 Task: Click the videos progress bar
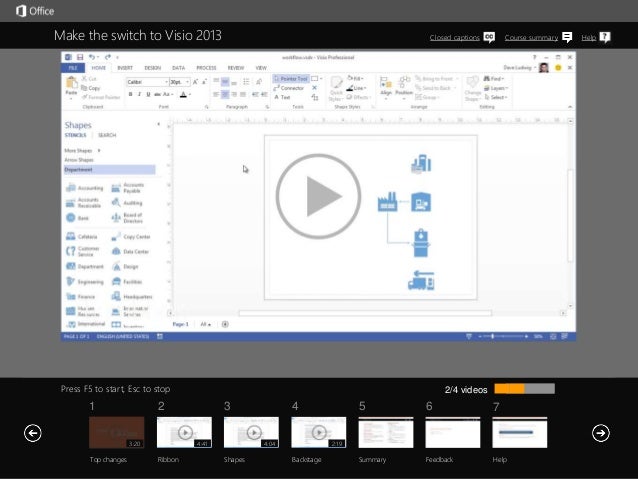pos(524,389)
